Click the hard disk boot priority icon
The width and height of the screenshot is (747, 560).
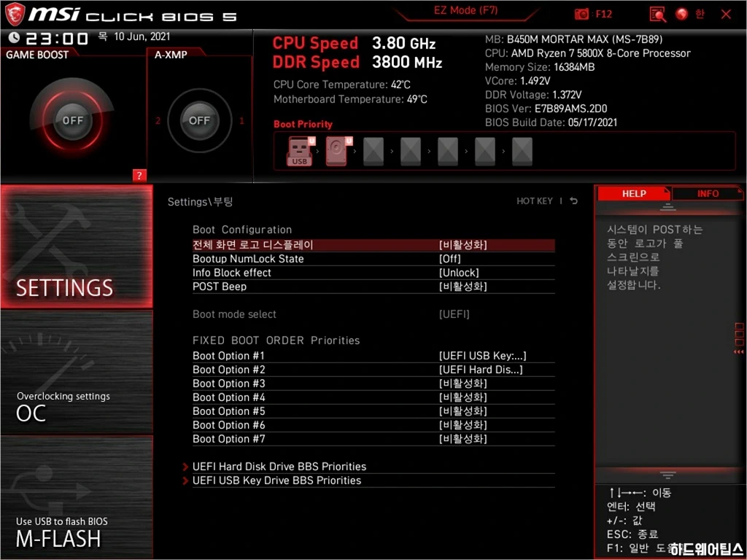coord(337,152)
